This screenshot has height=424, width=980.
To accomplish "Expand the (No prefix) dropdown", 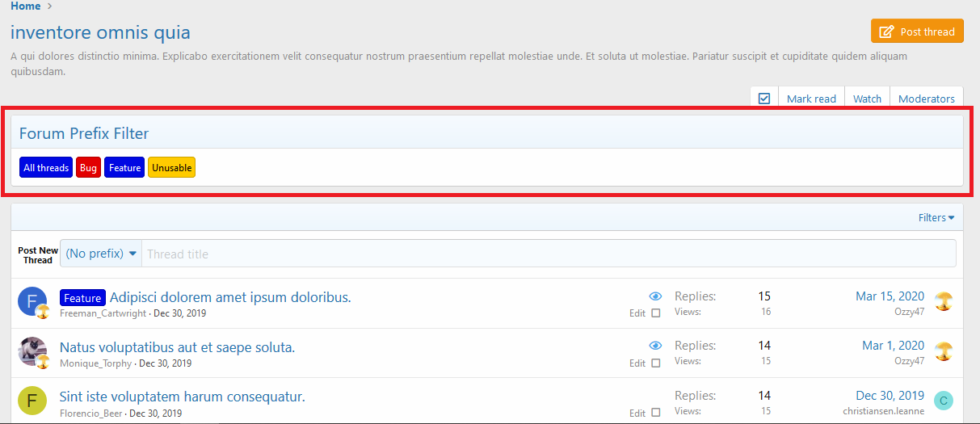I will [101, 254].
